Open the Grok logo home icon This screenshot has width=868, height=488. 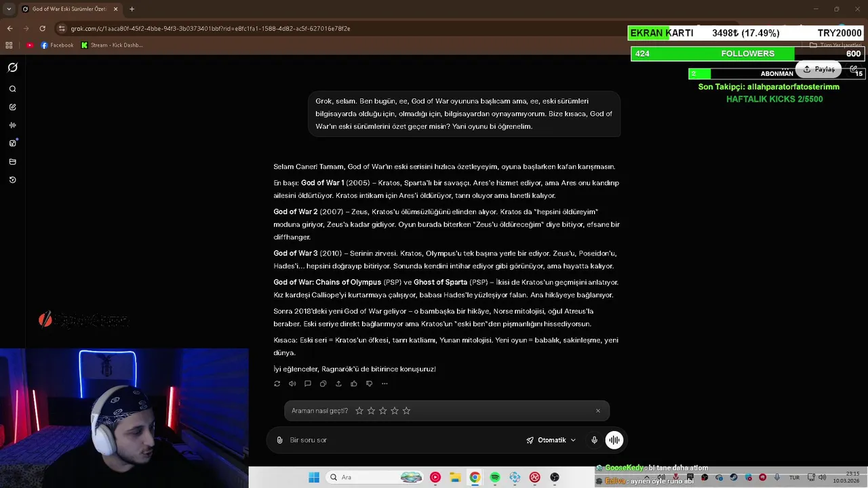pos(12,68)
